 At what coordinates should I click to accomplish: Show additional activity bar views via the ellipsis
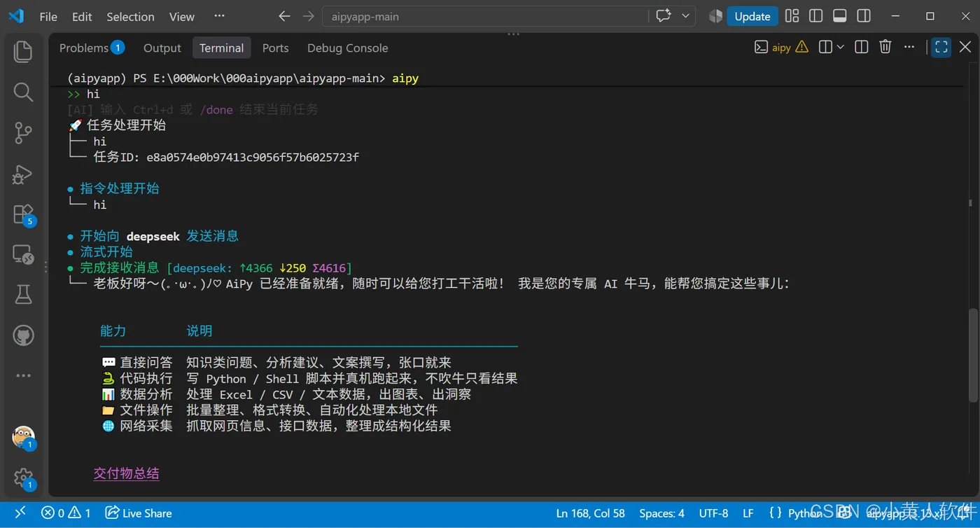tap(23, 375)
